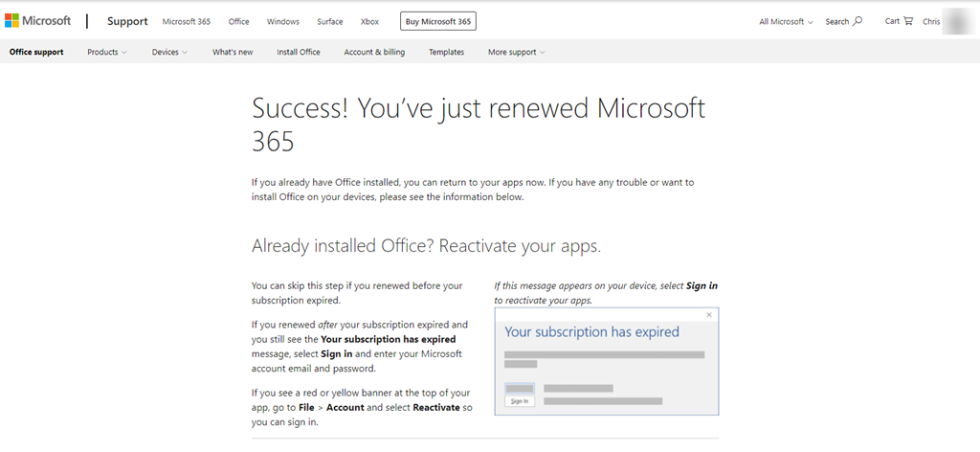Expand the More support dropdown
This screenshot has width=980, height=452.
tap(516, 52)
